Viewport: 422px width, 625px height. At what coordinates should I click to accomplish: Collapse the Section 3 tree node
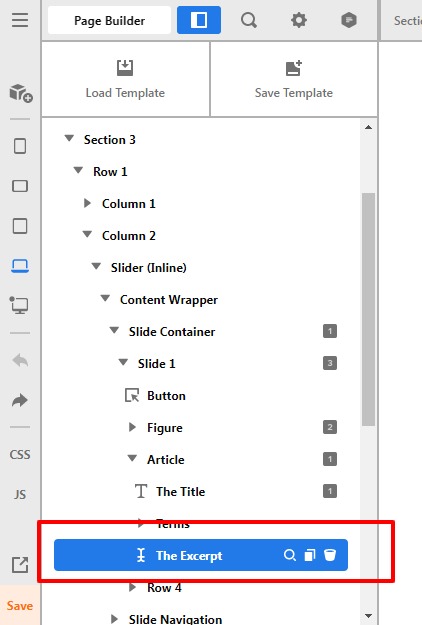tap(69, 138)
